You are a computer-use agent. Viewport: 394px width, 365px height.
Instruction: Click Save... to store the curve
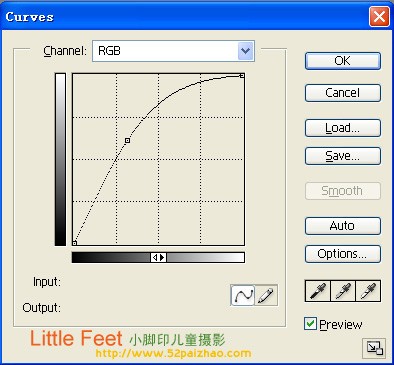pyautogui.click(x=343, y=156)
